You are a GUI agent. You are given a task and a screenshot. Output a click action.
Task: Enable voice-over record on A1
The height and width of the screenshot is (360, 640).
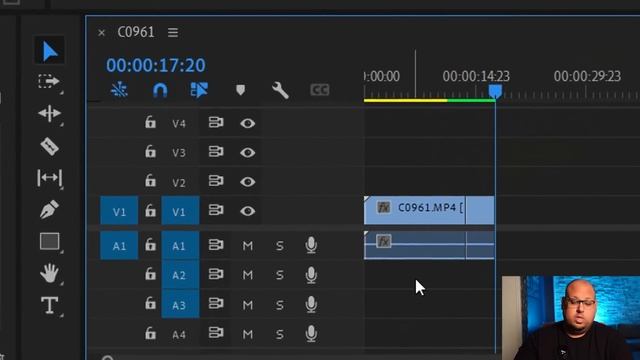coord(311,245)
